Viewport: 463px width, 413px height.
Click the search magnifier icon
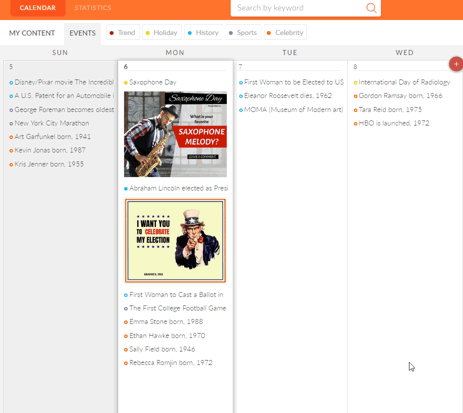(371, 8)
